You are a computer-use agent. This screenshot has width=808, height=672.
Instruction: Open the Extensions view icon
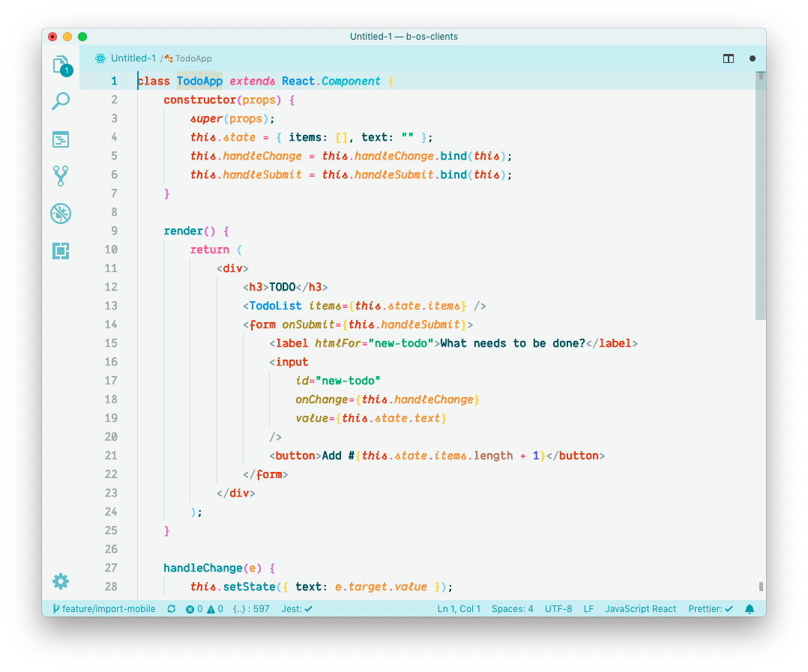[61, 251]
